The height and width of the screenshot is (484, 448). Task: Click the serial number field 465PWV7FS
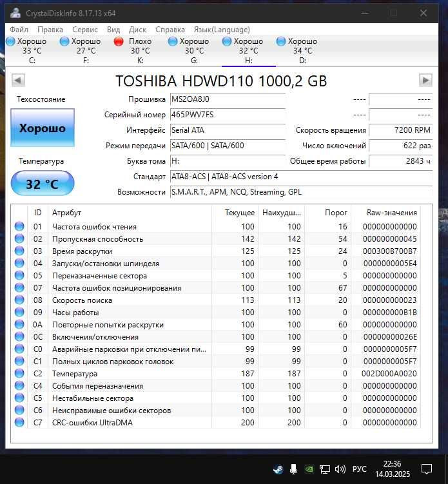pyautogui.click(x=228, y=115)
